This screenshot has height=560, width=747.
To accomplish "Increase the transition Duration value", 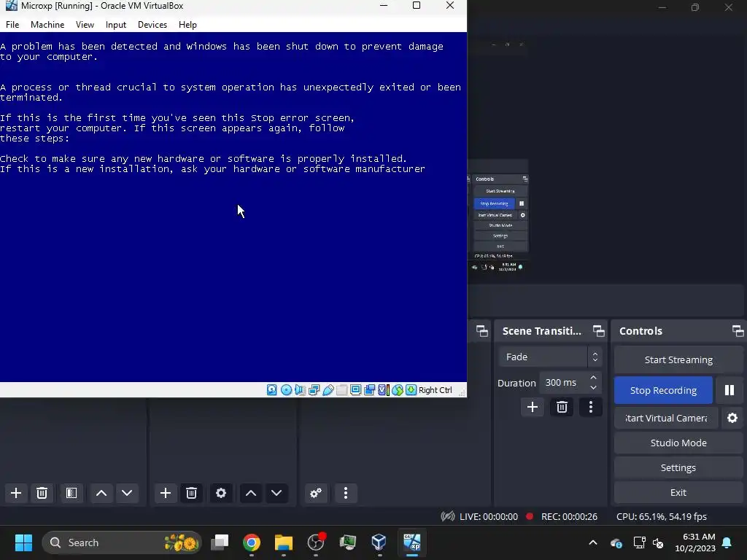I will 593,378.
